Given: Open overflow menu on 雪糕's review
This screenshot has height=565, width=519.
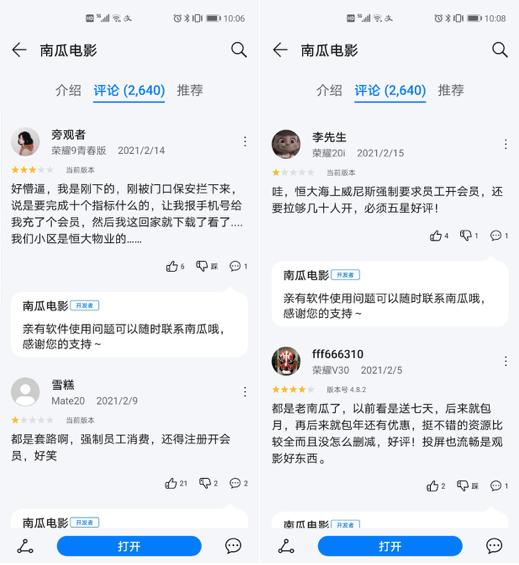Looking at the screenshot, I should [245, 392].
